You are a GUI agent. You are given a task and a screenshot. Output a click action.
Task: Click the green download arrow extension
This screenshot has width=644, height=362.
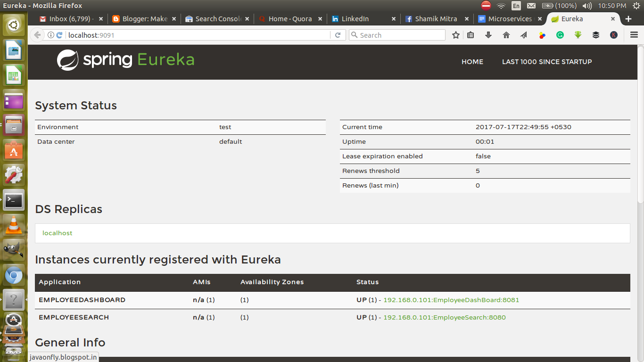[578, 35]
